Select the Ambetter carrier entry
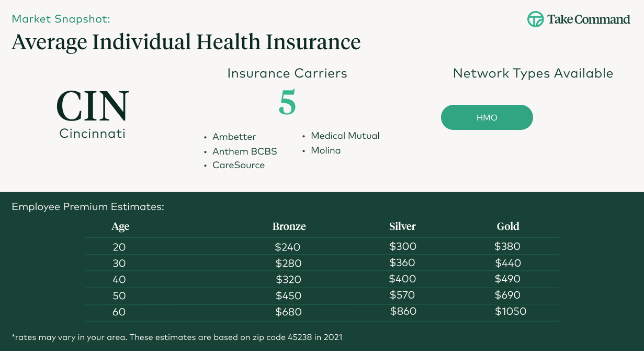Viewport: 644px width, 351px height. [x=234, y=137]
